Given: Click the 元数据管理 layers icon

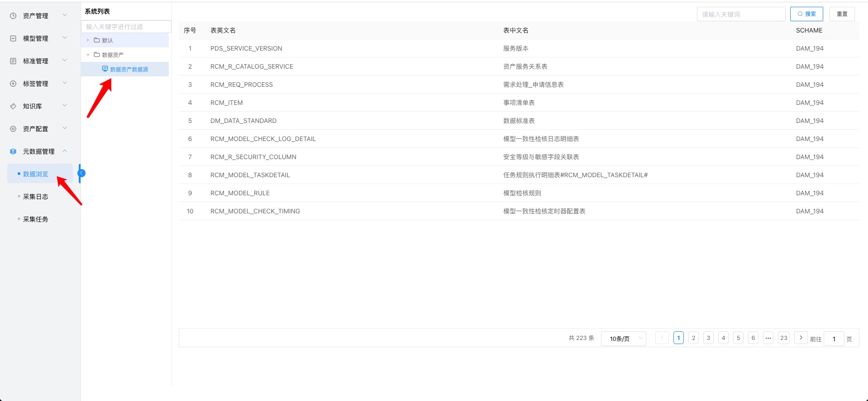Looking at the screenshot, I should pos(13,151).
